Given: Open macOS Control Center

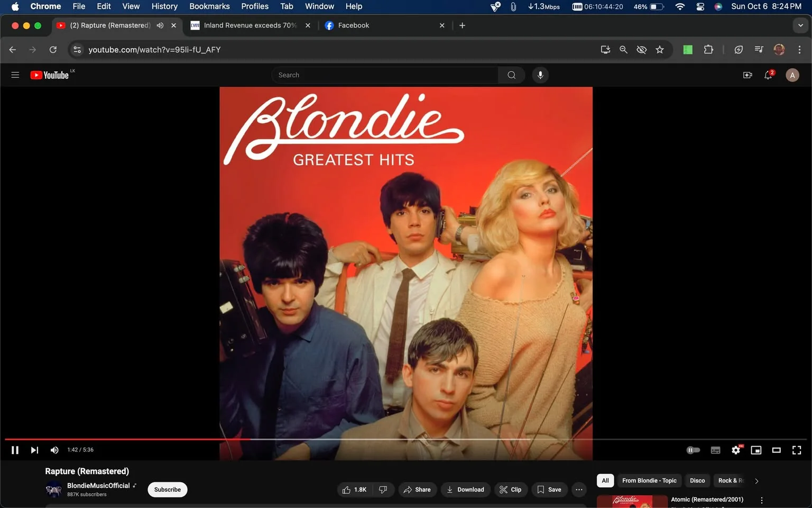Looking at the screenshot, I should pos(700,6).
